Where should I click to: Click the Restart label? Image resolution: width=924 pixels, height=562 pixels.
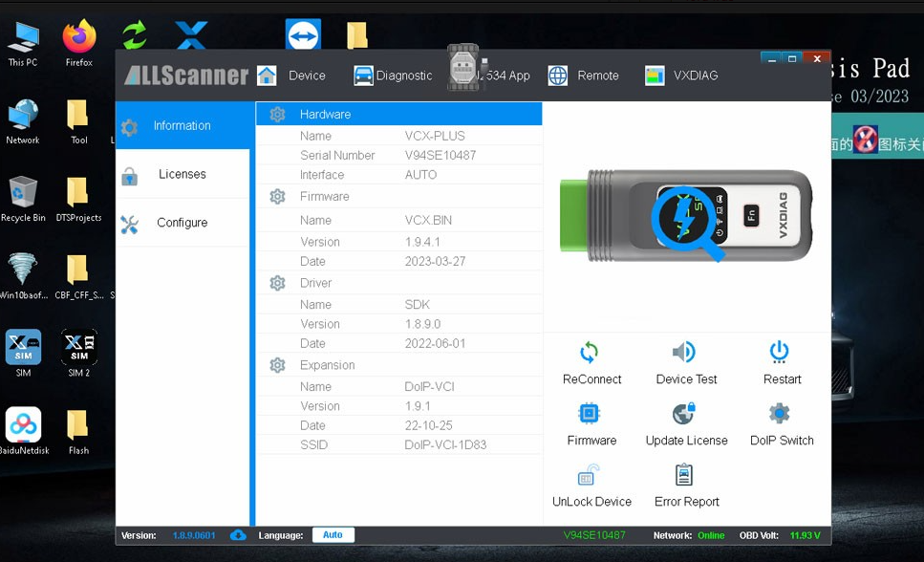(782, 379)
